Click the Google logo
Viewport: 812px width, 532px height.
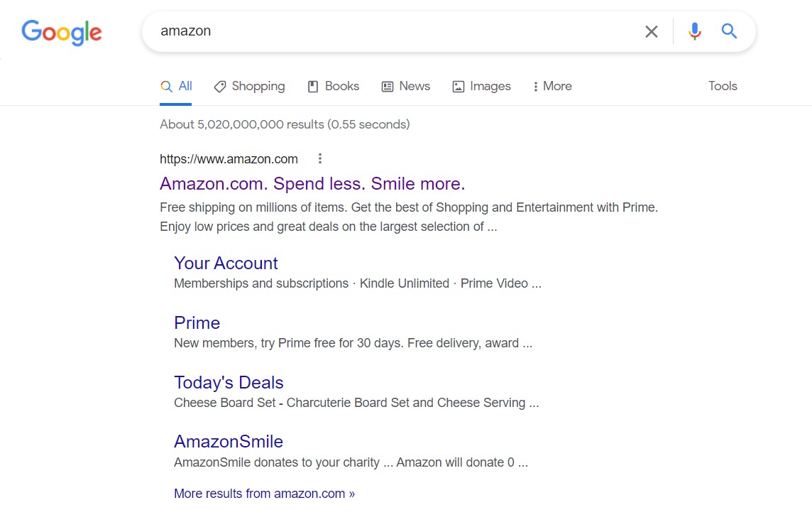pos(62,33)
